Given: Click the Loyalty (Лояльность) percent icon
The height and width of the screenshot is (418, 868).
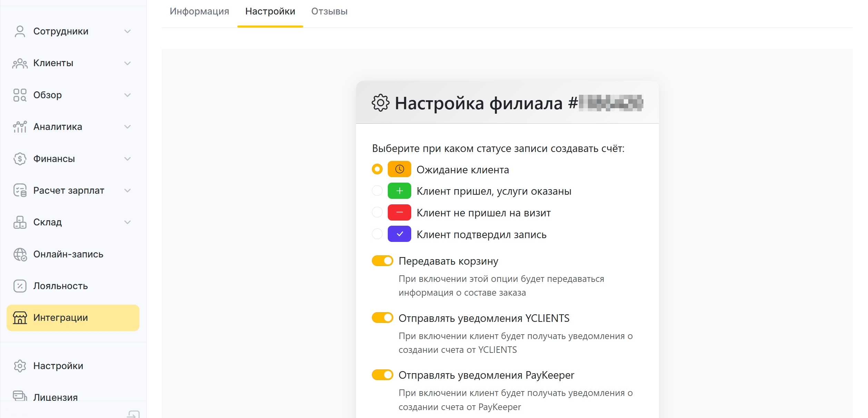Looking at the screenshot, I should [x=20, y=286].
